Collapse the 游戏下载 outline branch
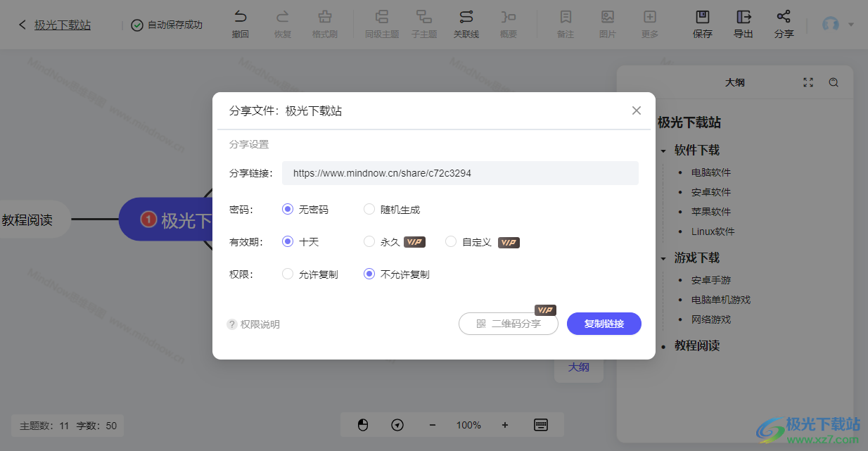This screenshot has height=451, width=868. pyautogui.click(x=663, y=258)
